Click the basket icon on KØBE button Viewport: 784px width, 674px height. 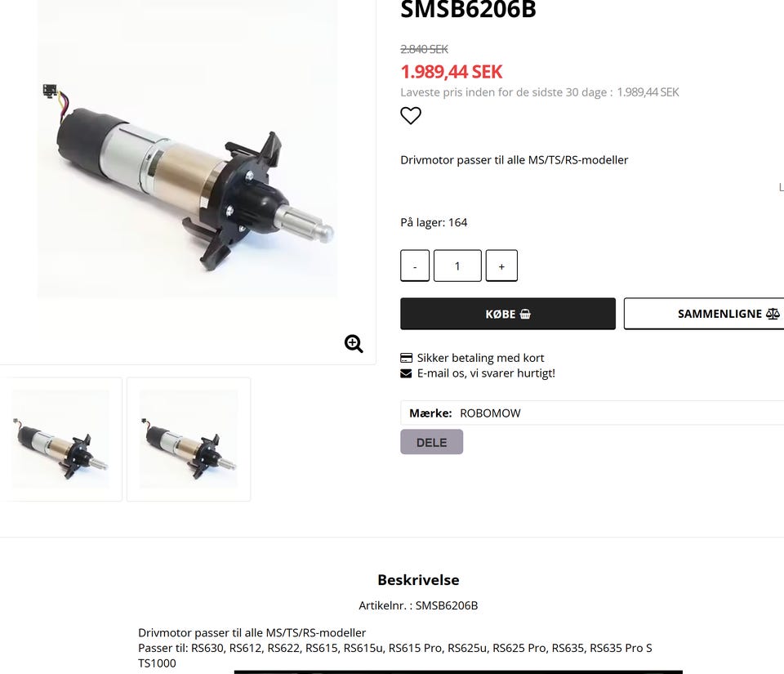point(525,314)
